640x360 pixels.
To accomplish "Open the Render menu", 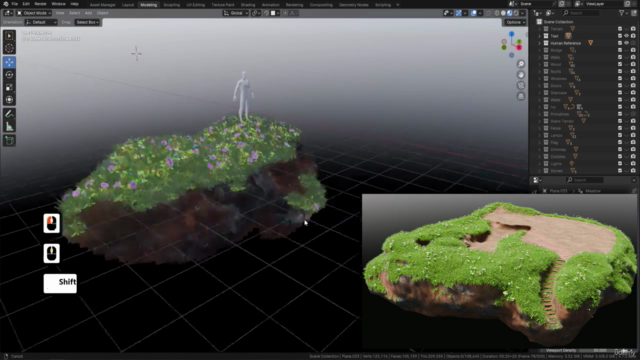I will coord(40,4).
